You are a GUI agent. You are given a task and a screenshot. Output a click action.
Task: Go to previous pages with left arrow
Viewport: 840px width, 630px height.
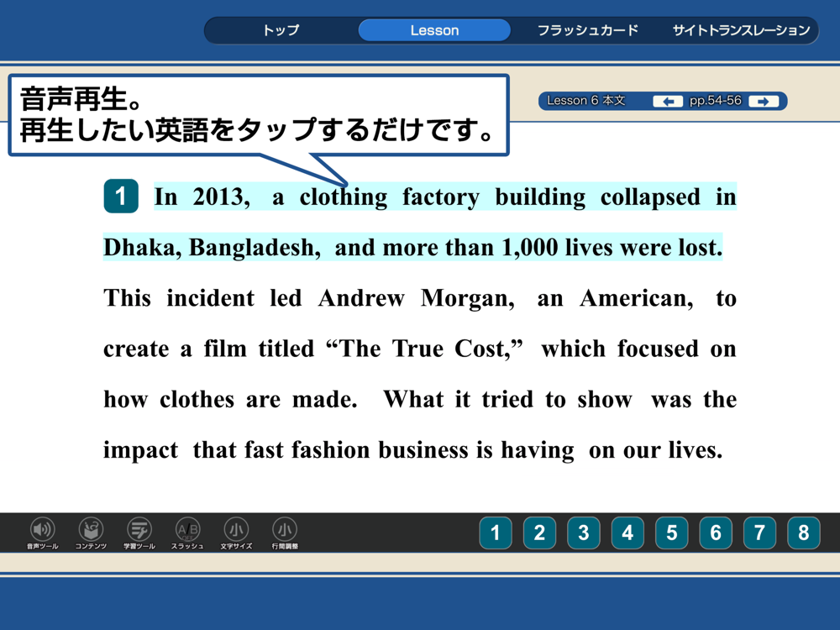[x=668, y=102]
